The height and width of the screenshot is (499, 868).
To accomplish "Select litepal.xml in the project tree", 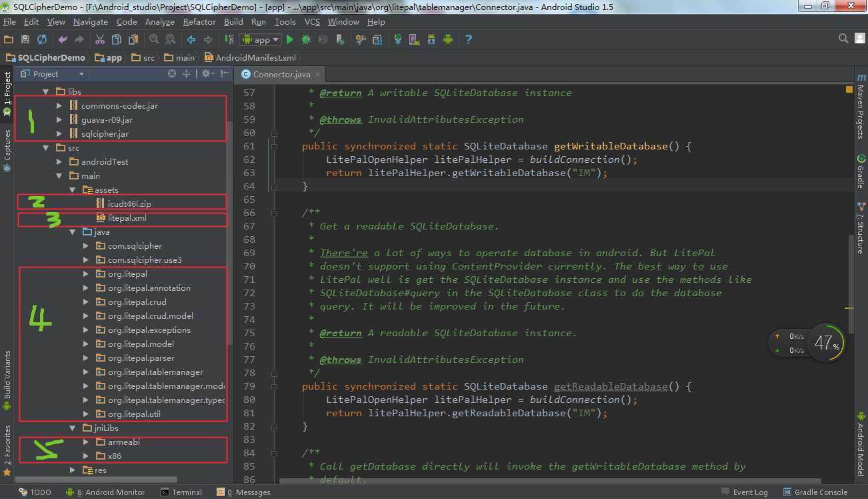I will 127,217.
